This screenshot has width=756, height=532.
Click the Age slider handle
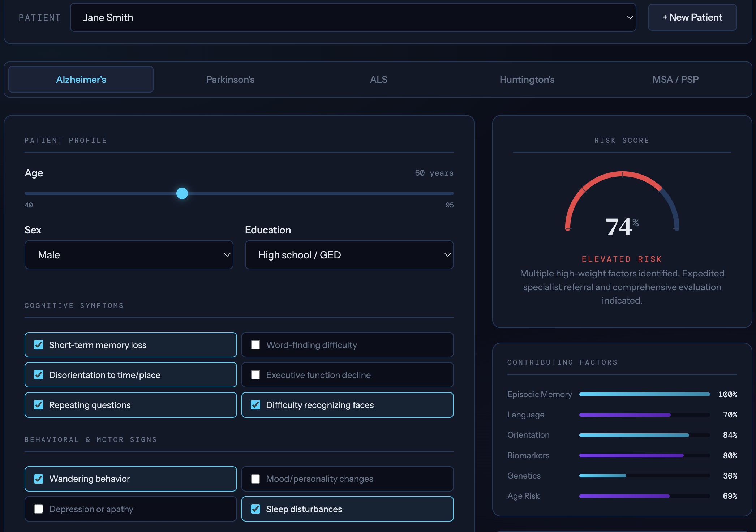[x=182, y=193]
